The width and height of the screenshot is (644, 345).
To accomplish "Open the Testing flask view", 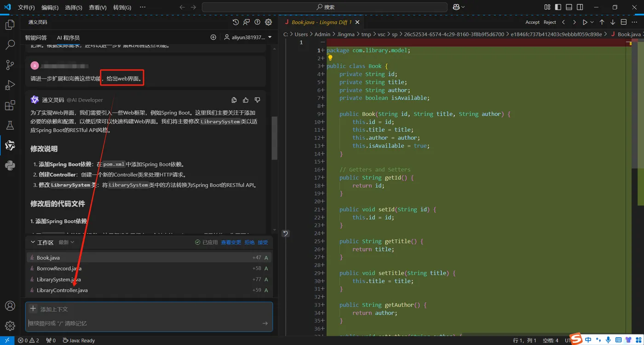I will coord(10,125).
